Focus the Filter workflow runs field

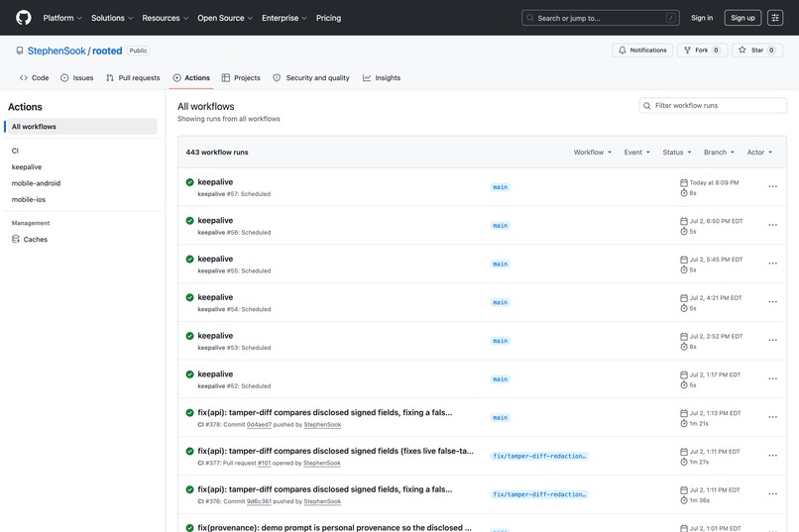(713, 105)
